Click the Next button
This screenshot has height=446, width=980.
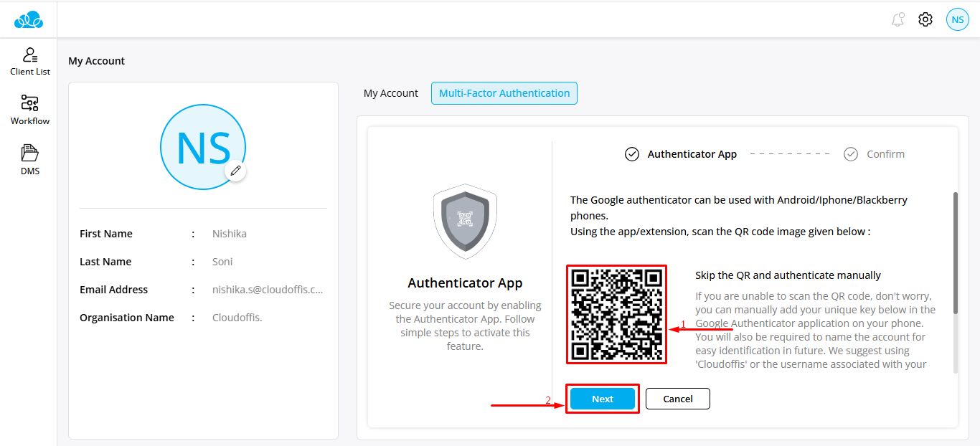(x=603, y=399)
